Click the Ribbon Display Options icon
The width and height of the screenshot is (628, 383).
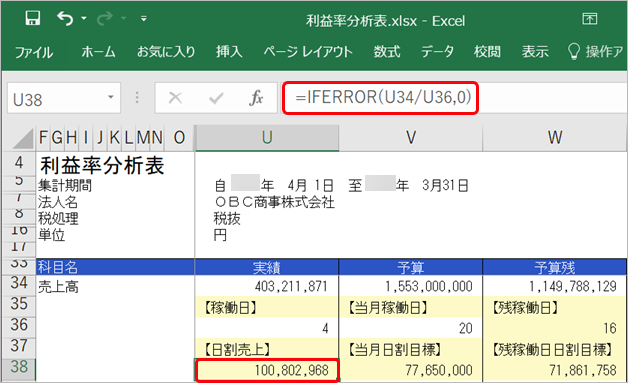[590, 19]
